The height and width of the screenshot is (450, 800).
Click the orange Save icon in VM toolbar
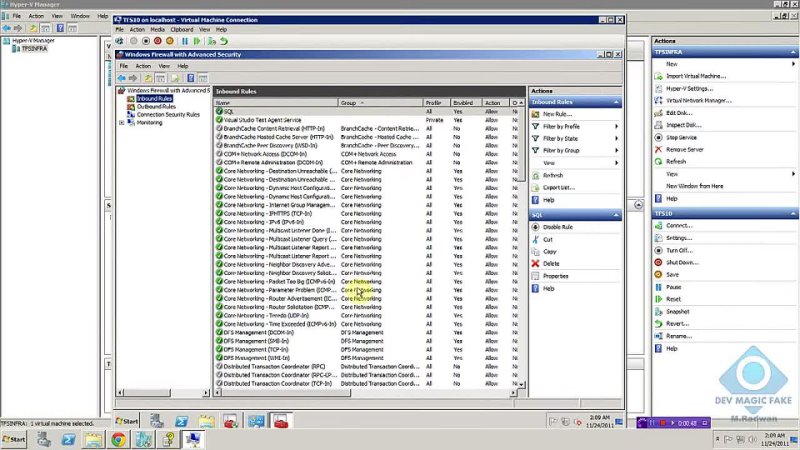[169, 41]
